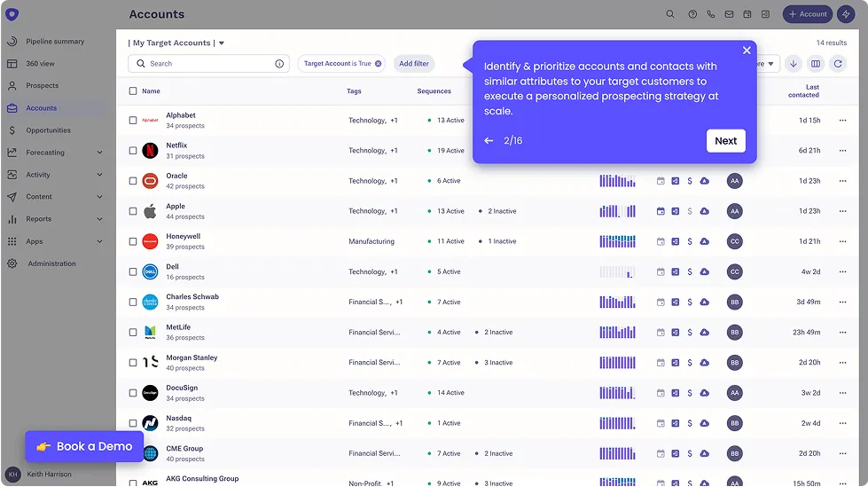Click the info icon in search field
868x487 pixels.
pos(279,63)
